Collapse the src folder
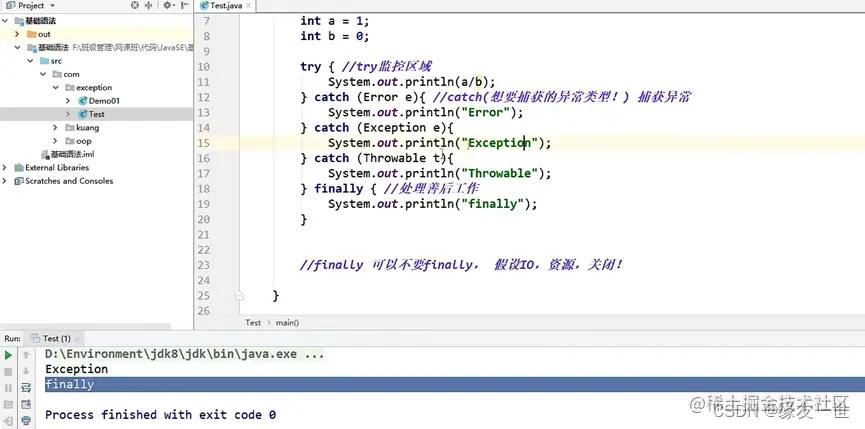 click(x=30, y=61)
